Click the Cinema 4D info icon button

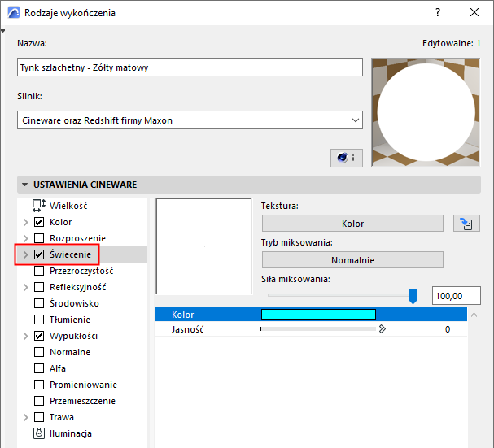click(346, 158)
